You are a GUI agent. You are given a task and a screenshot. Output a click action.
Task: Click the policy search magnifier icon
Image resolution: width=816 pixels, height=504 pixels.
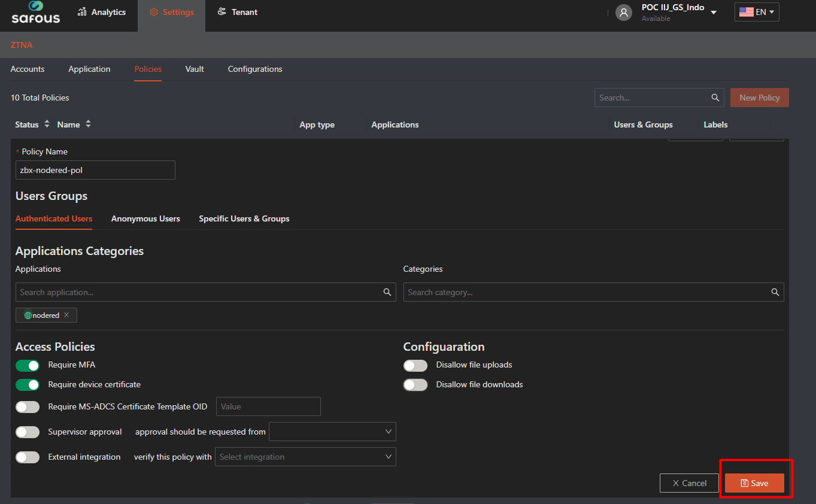coord(715,98)
